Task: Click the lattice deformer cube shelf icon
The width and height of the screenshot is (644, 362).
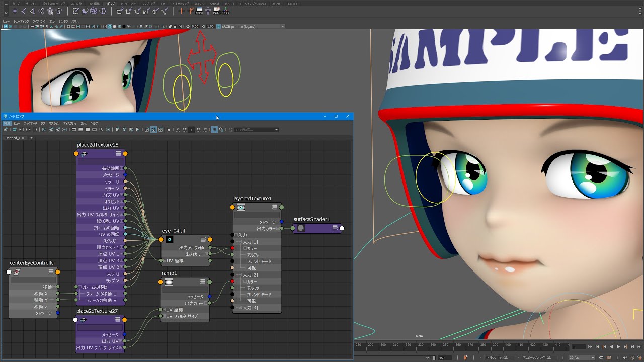Action: (x=94, y=11)
